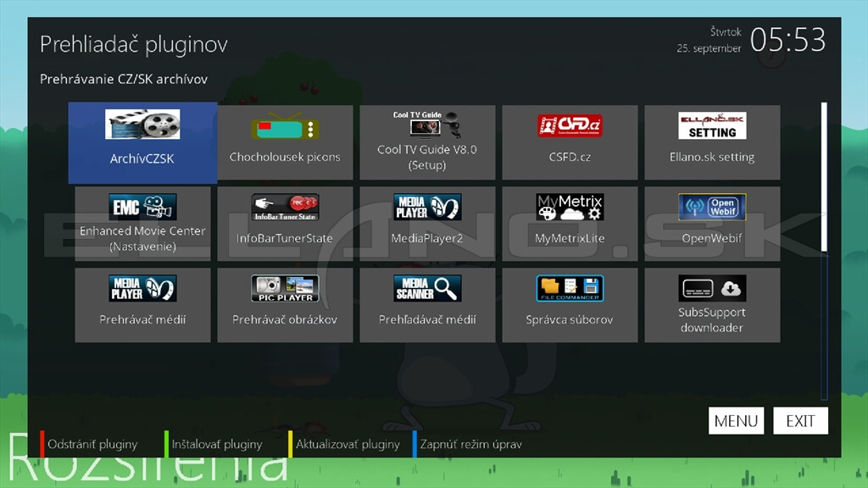Open the File Commander icon
The height and width of the screenshot is (488, 868).
[570, 288]
